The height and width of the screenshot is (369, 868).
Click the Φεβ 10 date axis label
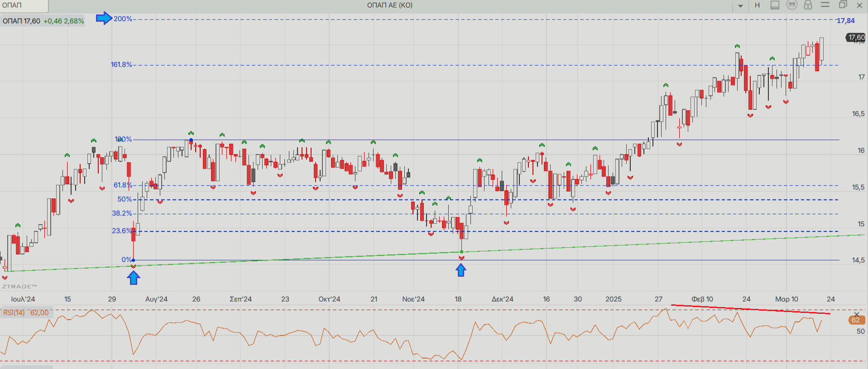(702, 299)
